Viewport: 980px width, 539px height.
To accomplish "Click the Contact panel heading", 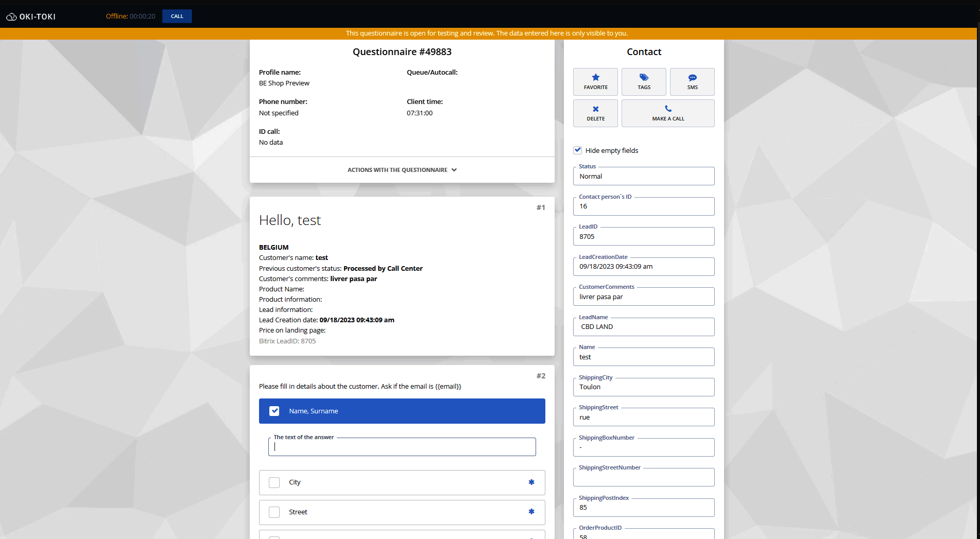I will pos(644,52).
